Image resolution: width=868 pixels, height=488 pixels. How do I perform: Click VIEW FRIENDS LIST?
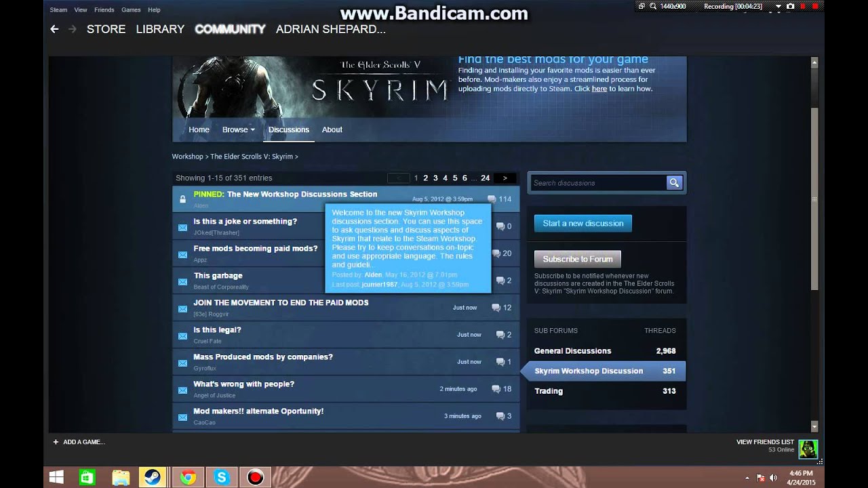[765, 442]
